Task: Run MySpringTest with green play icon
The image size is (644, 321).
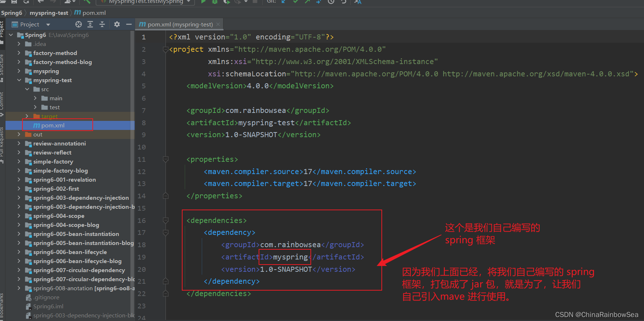Action: tap(203, 1)
